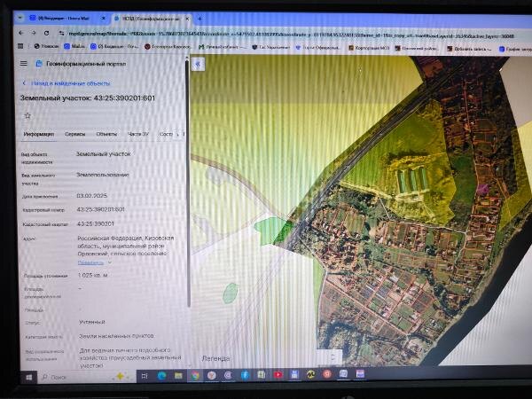
Task: Click the browser forward arrow
Action: (x=34, y=33)
